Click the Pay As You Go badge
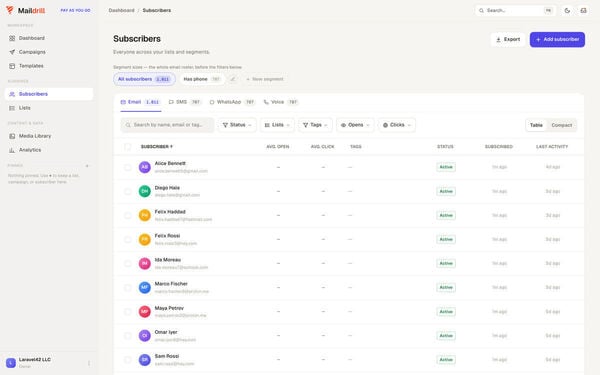This screenshot has width=600, height=375. (x=75, y=10)
